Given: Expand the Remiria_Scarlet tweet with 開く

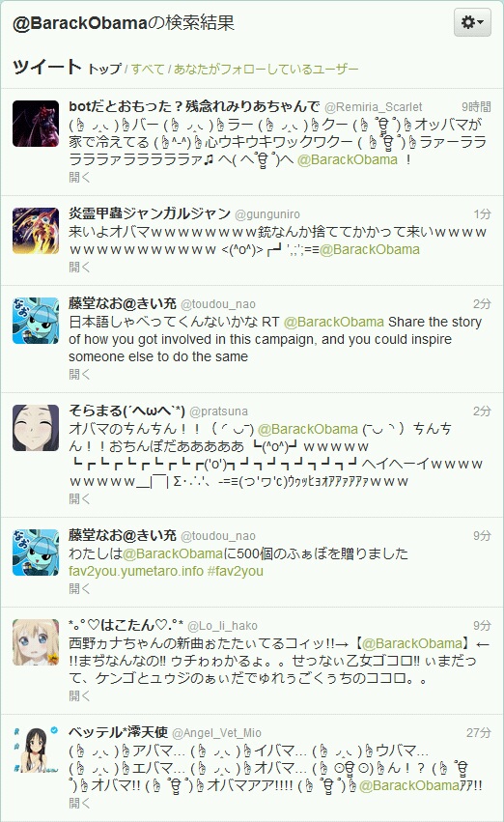Looking at the screenshot, I should [x=79, y=177].
